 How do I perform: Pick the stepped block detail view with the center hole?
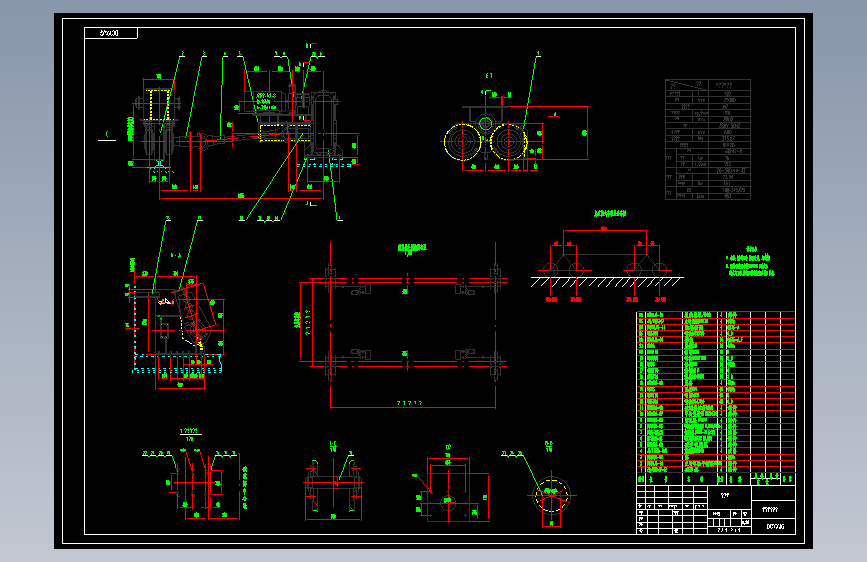click(x=452, y=490)
